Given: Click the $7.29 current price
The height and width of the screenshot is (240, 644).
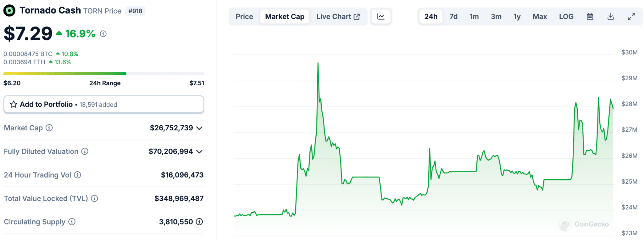Looking at the screenshot, I should click(28, 33).
